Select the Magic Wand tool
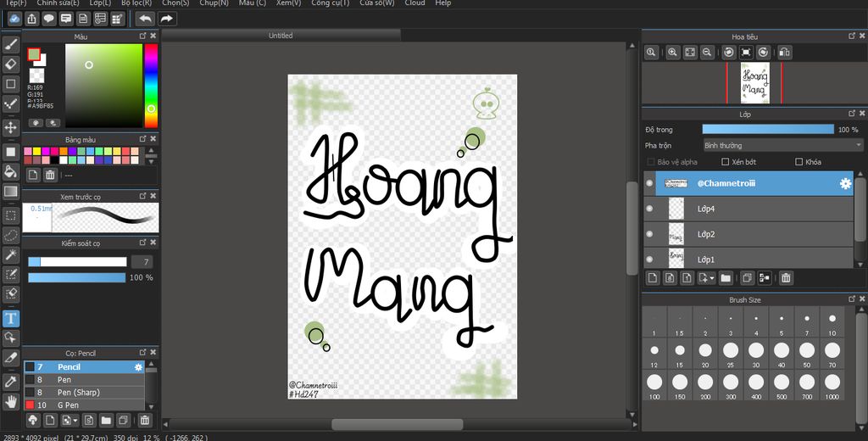The image size is (868, 441). pyautogui.click(x=11, y=255)
